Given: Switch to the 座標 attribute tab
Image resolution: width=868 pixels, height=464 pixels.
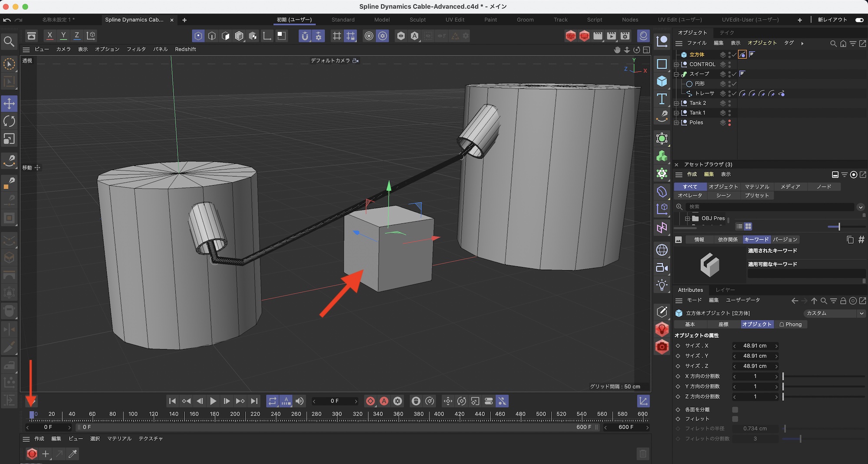Looking at the screenshot, I should coord(723,324).
